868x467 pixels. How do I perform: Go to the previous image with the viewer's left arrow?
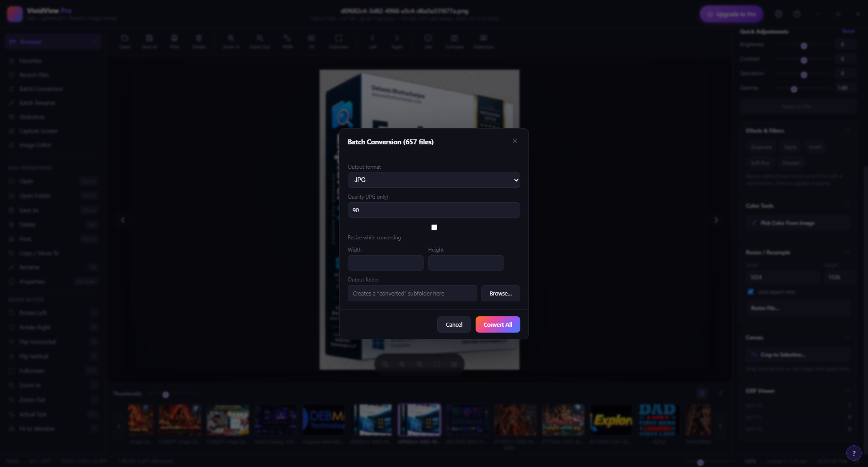click(x=123, y=220)
